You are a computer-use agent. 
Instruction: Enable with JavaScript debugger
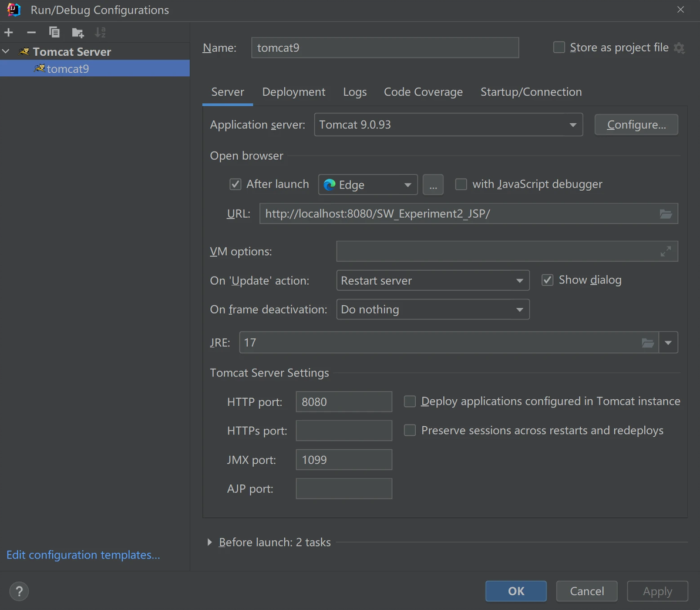461,184
